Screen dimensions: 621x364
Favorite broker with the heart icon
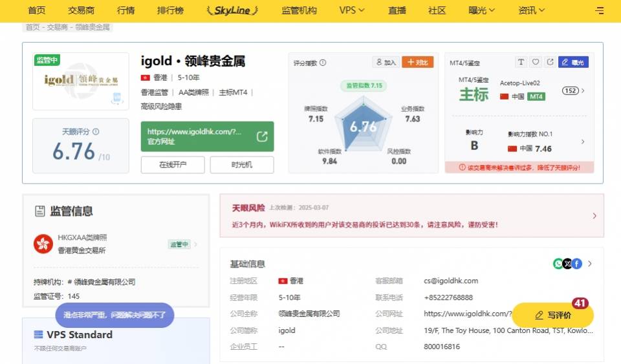(536, 62)
